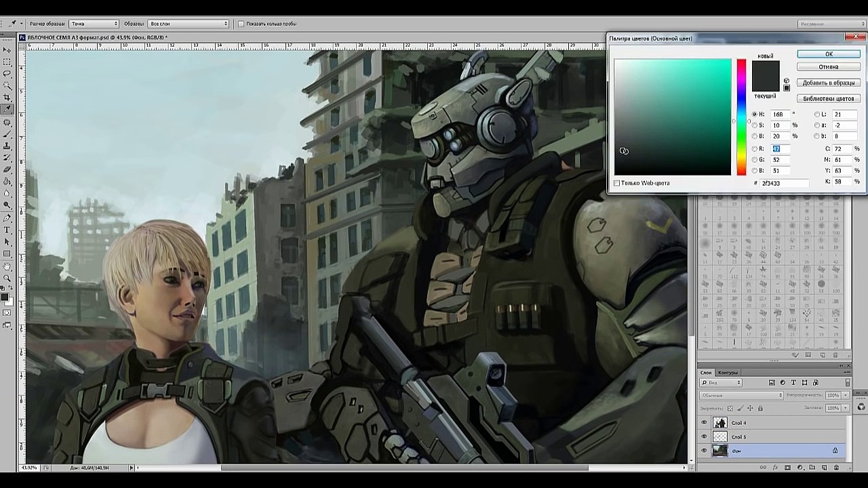Click the Библиотеки цветов button
Viewport: 868px width, 488px height.
coord(829,98)
